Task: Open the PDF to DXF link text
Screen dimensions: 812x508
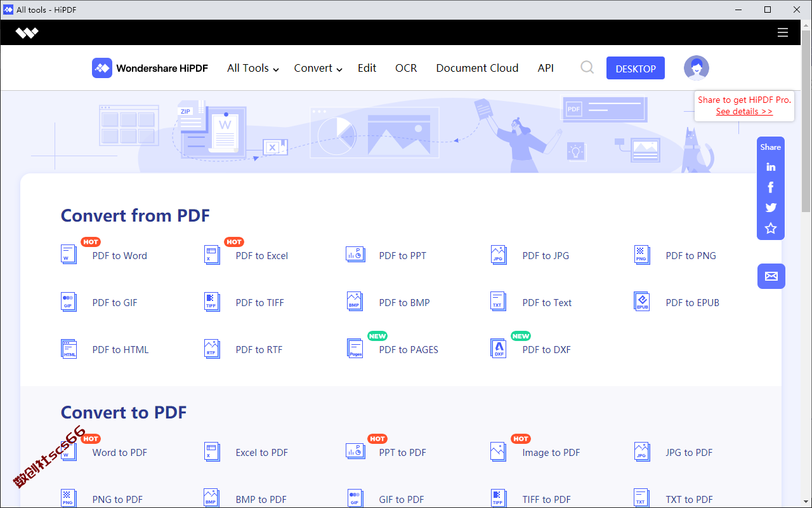Action: click(547, 349)
